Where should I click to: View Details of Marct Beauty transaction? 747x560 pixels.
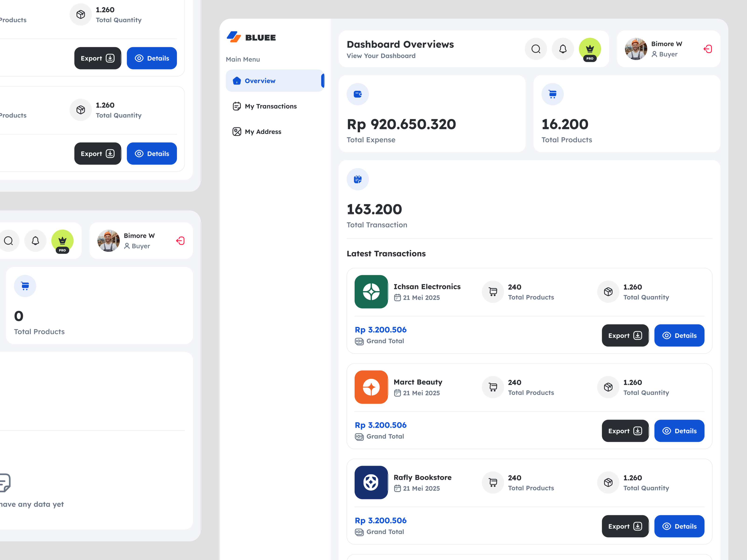680,431
